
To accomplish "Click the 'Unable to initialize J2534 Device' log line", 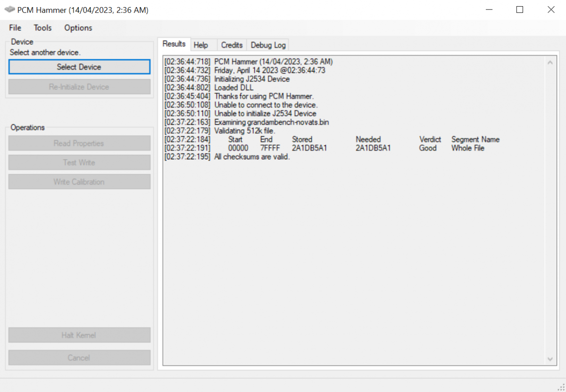I will coord(240,114).
